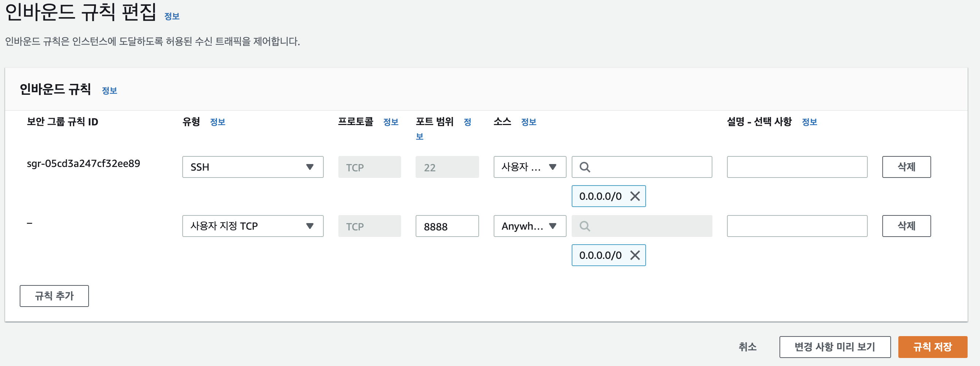Click source search box of SSH rule
This screenshot has width=980, height=366.
pyautogui.click(x=642, y=167)
